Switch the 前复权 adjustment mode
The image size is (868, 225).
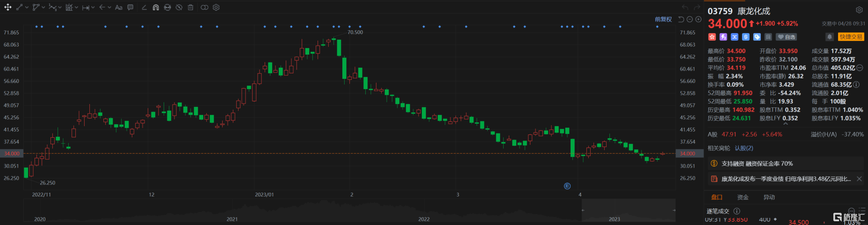click(x=663, y=19)
